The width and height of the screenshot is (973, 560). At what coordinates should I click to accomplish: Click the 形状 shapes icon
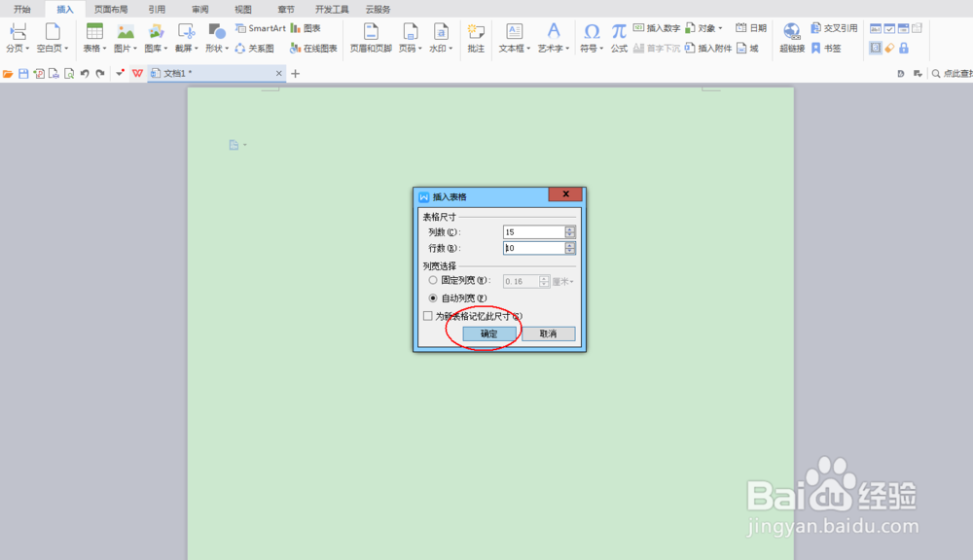click(217, 32)
